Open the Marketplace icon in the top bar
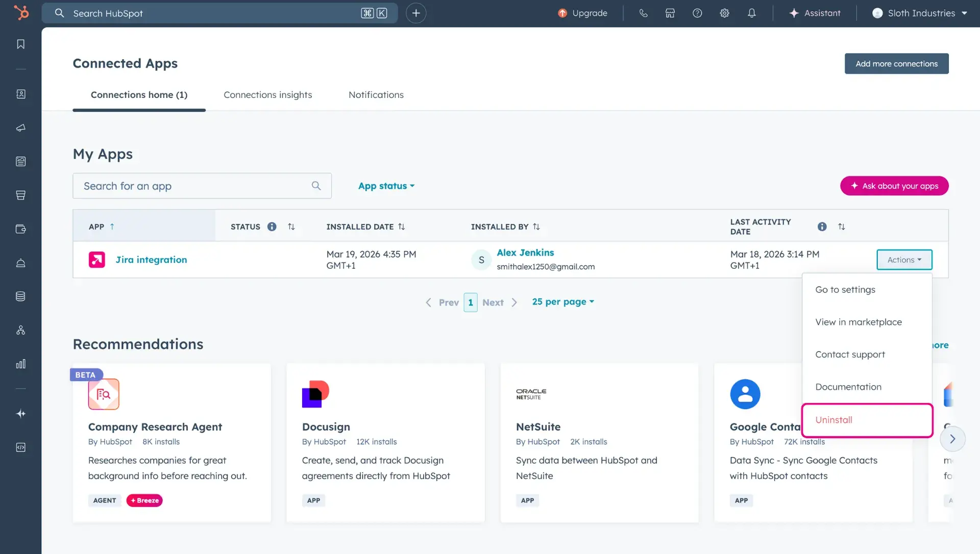The image size is (980, 554). [670, 13]
